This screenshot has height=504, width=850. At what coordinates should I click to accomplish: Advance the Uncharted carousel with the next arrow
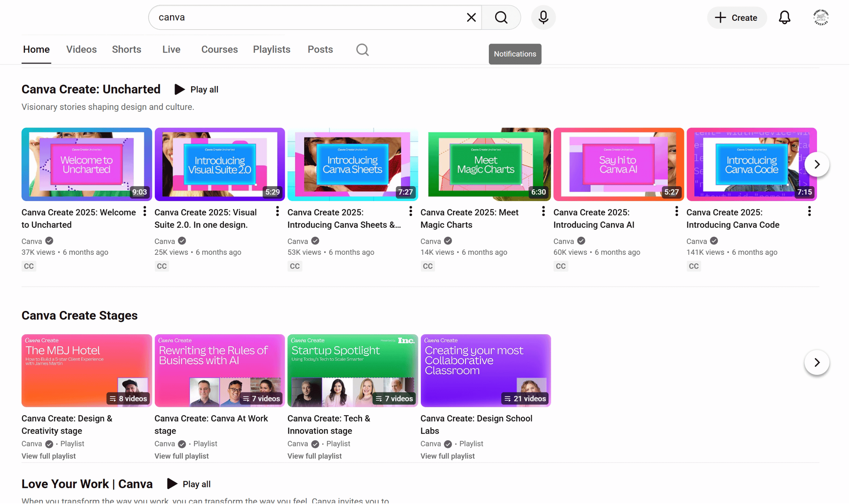[x=817, y=164]
